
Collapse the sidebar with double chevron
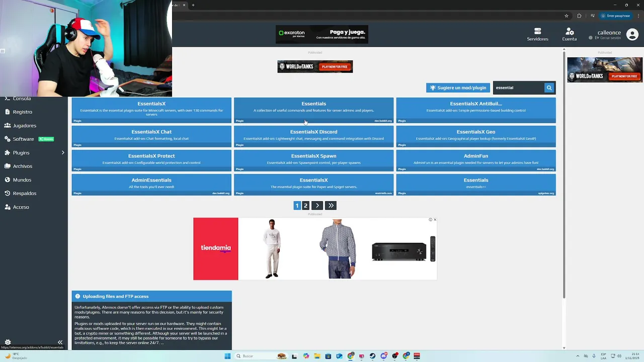[60, 342]
